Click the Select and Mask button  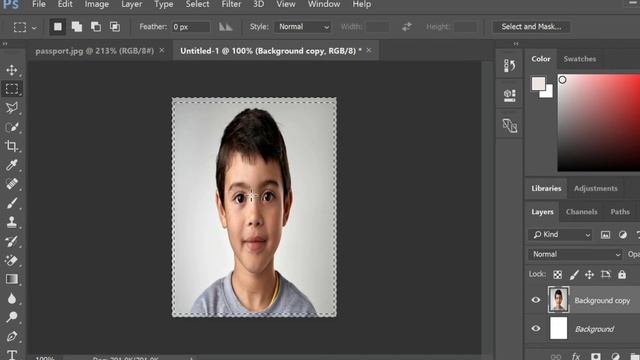(x=531, y=27)
